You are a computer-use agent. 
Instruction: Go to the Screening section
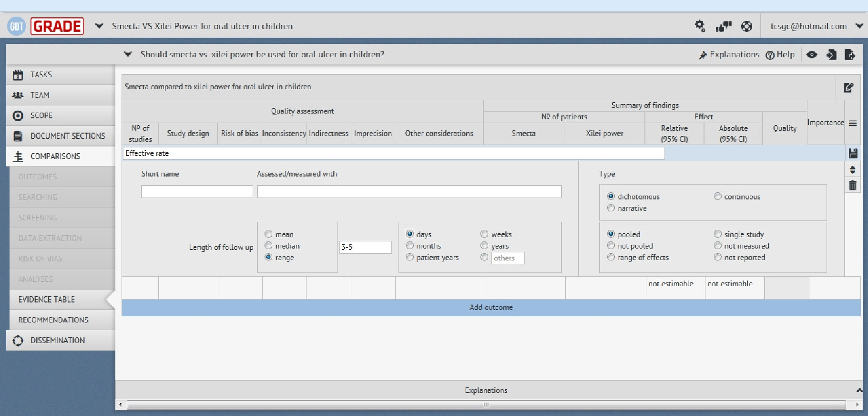(62, 218)
